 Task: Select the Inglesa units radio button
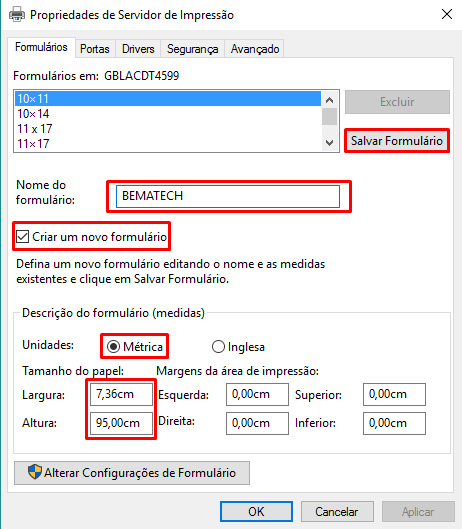coord(218,346)
